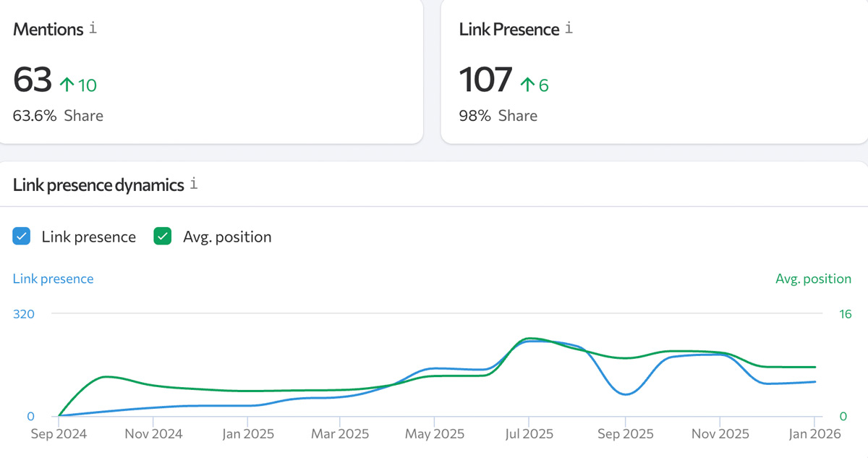Click the Nov 2024 axis label
Screen dimensions: 868x458
(x=153, y=434)
